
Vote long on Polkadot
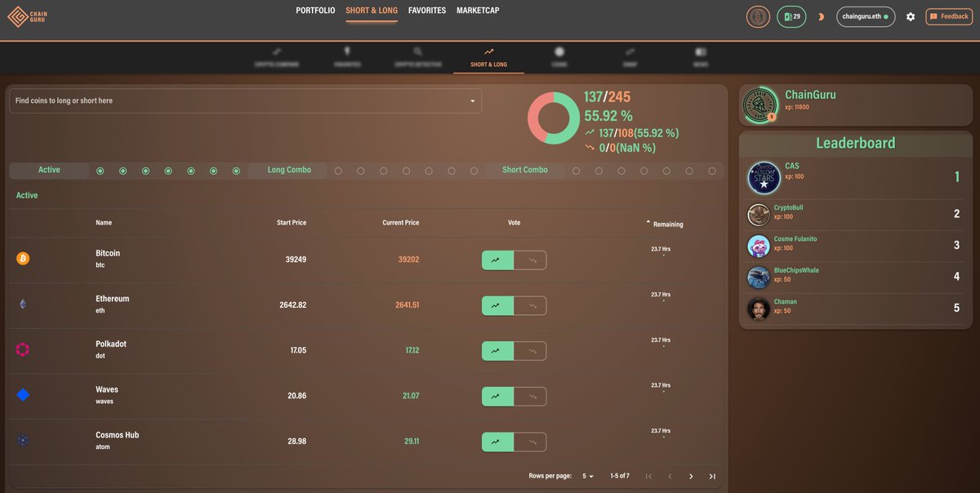497,351
